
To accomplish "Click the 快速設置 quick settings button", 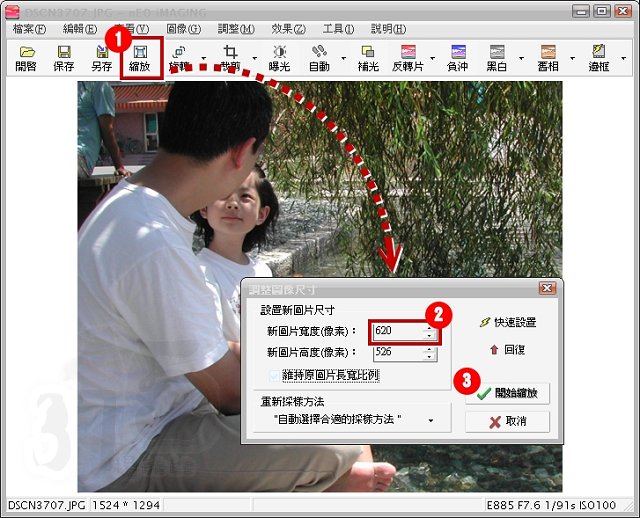I will 508,322.
